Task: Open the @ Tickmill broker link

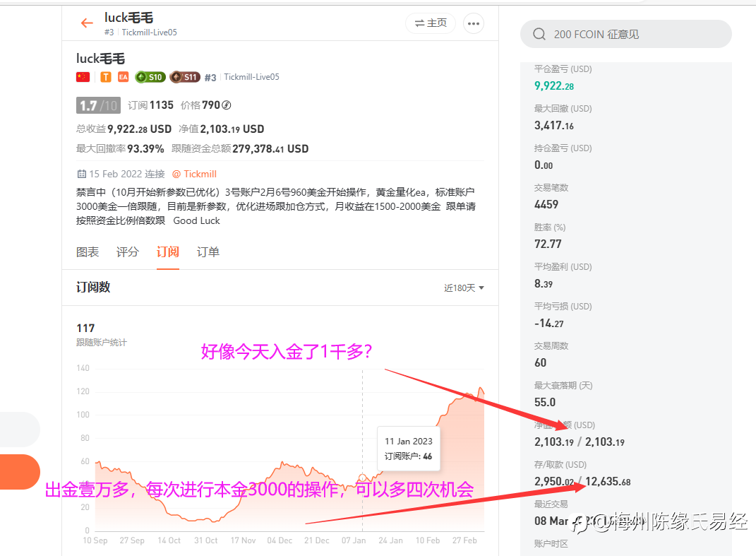Action: (x=194, y=174)
